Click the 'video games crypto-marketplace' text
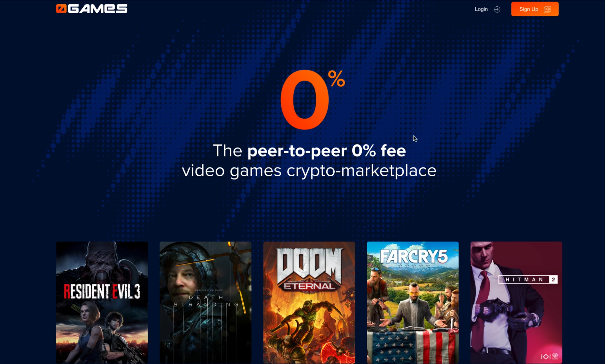Viewport: 605px width, 364px height. tap(309, 170)
